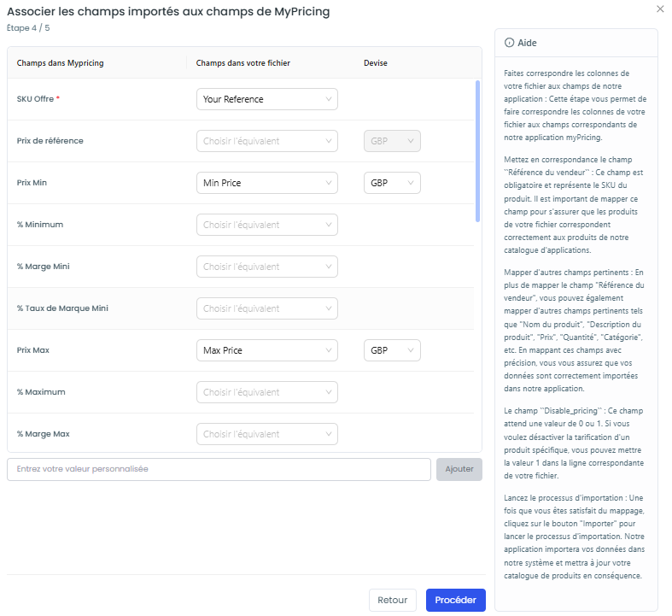Expand the % Marge Max dropdown
672x616 pixels.
tap(266, 434)
